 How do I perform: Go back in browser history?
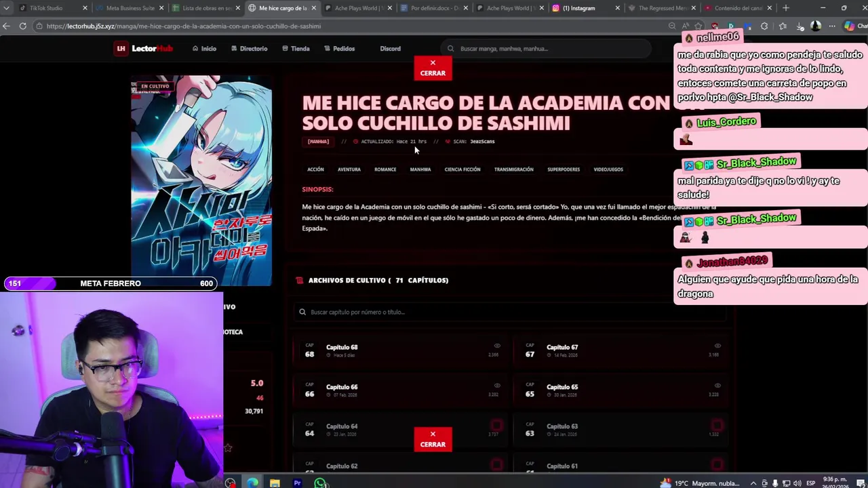pyautogui.click(x=7, y=26)
